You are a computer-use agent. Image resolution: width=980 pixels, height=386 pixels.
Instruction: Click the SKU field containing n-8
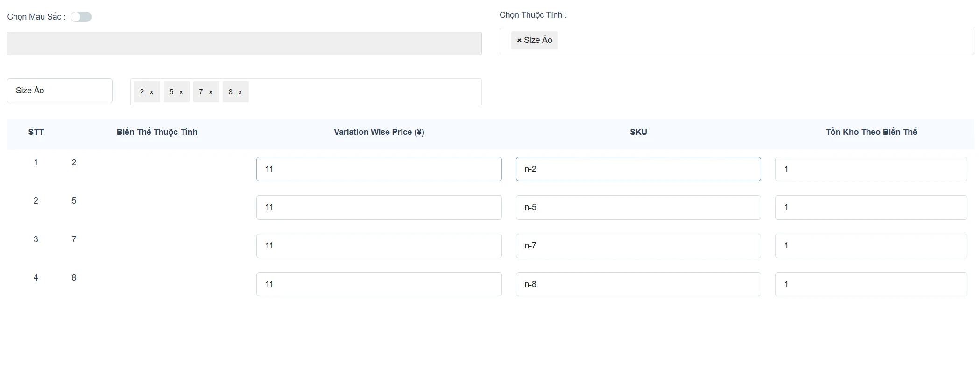638,284
